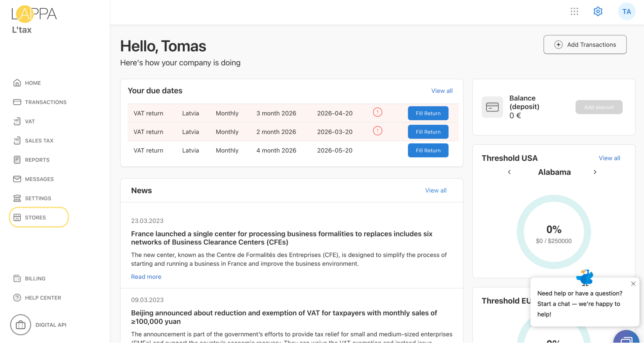The height and width of the screenshot is (343, 644).
Task: Click the LAPPA logo
Action: coord(34,14)
